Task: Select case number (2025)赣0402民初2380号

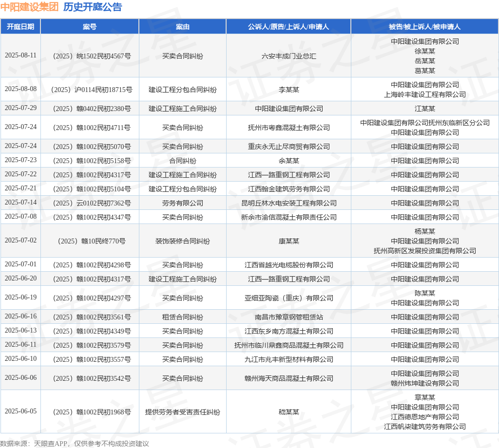Action: click(92, 109)
